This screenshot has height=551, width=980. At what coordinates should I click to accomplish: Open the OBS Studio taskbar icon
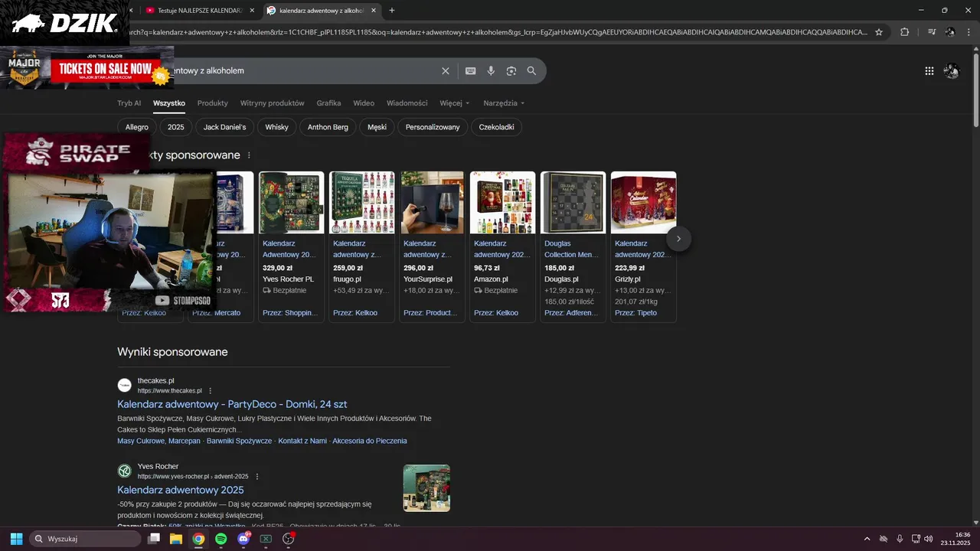click(x=289, y=539)
